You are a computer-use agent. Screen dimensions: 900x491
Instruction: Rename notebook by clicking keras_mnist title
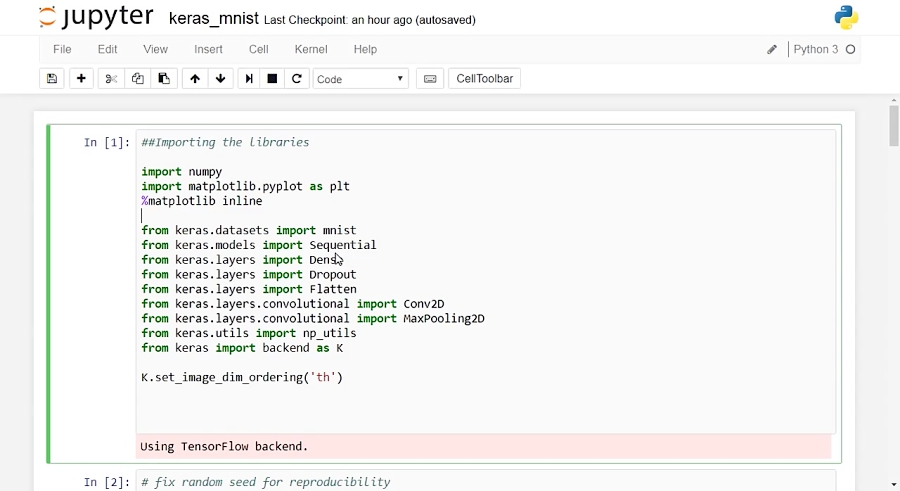pos(213,19)
